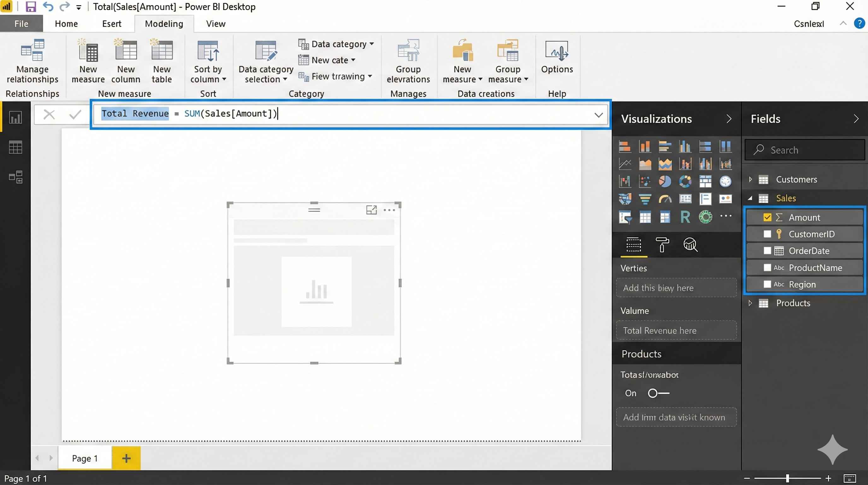Image resolution: width=868 pixels, height=485 pixels.
Task: Uncheck the Amount field checkbox
Action: (x=767, y=218)
